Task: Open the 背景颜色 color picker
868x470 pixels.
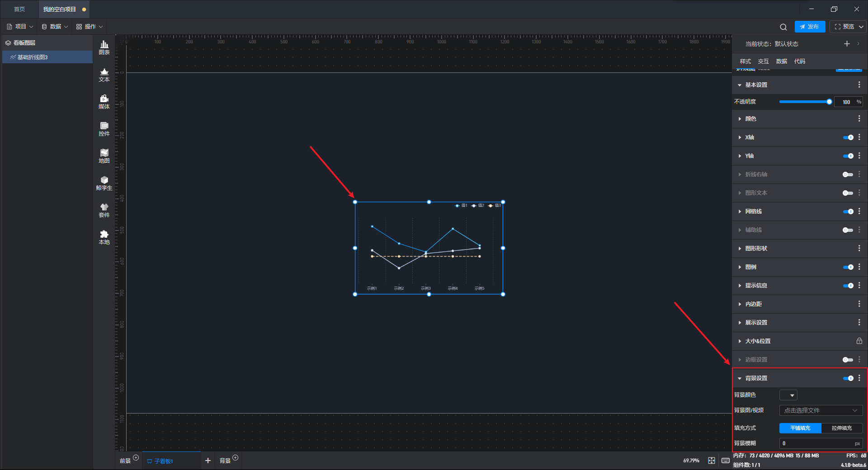Action: (x=788, y=395)
